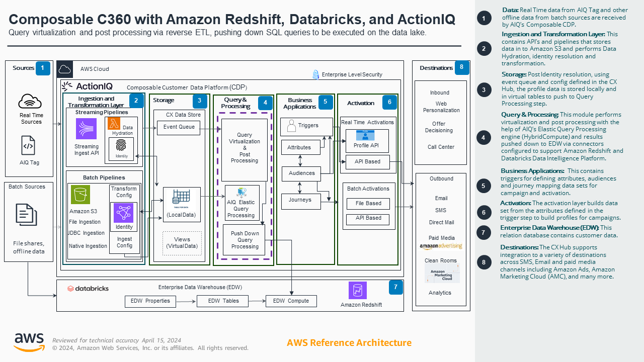The height and width of the screenshot is (362, 644).
Task: Click the Ingest Config label
Action: tap(124, 242)
